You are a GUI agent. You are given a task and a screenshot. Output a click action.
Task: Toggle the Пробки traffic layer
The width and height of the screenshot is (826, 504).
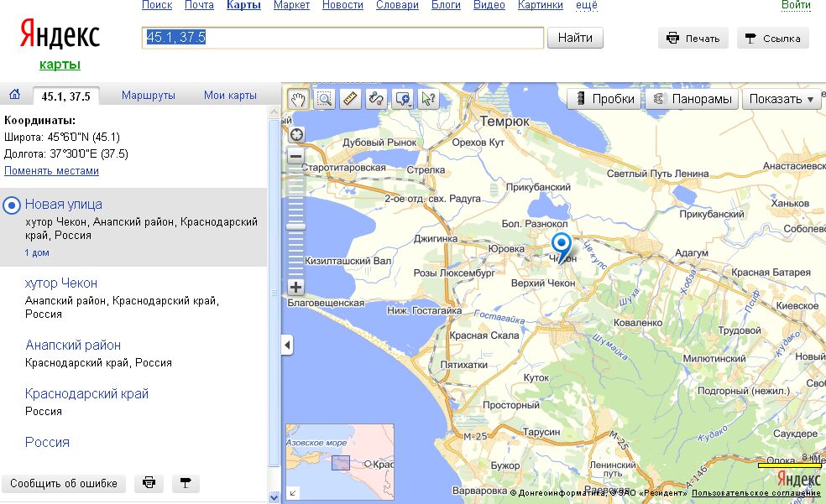[x=604, y=99]
